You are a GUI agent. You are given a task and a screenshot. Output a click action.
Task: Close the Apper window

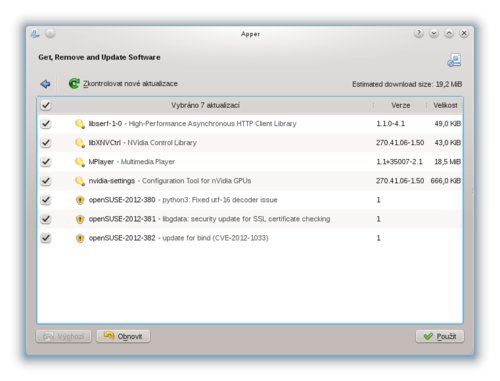[464, 33]
